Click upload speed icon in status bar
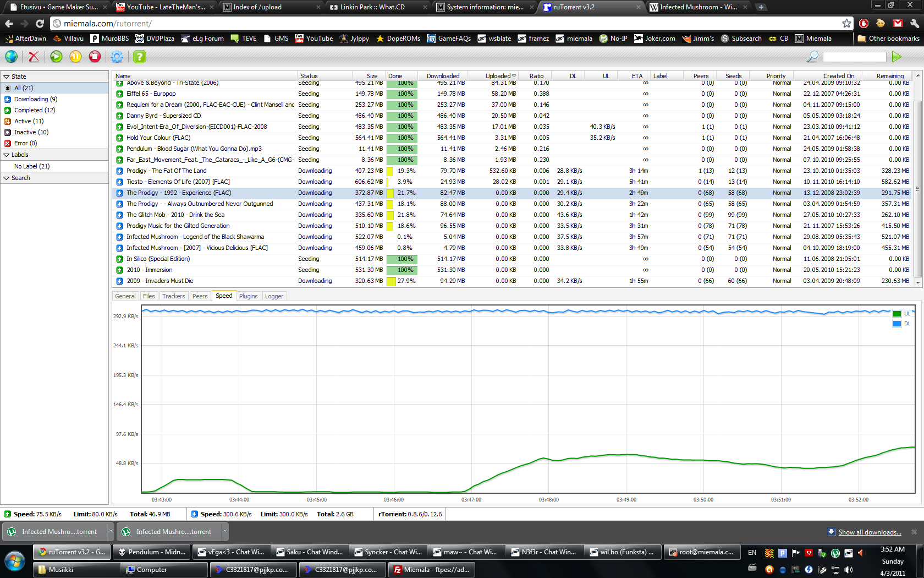 (x=7, y=514)
